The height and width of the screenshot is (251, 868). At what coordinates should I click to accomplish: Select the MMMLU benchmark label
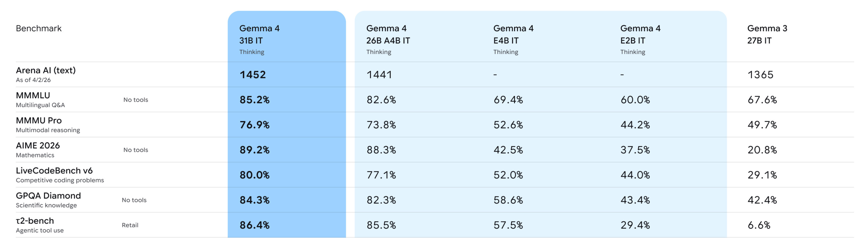(x=33, y=96)
